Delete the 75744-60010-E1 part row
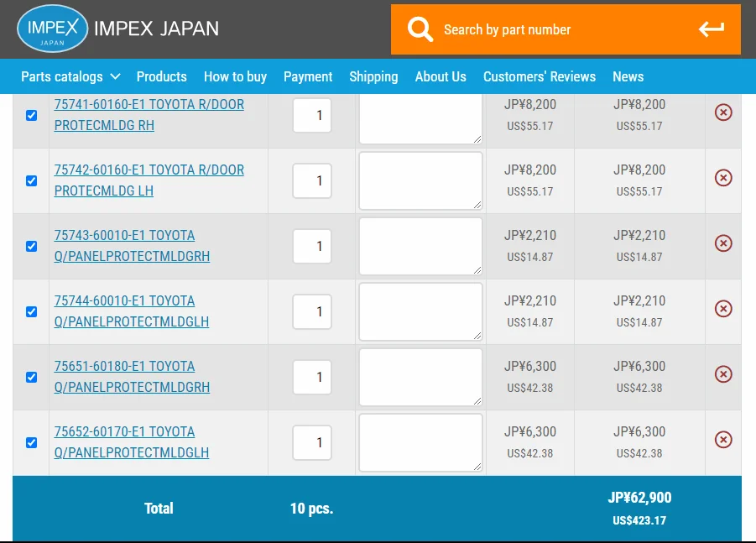 [x=722, y=309]
